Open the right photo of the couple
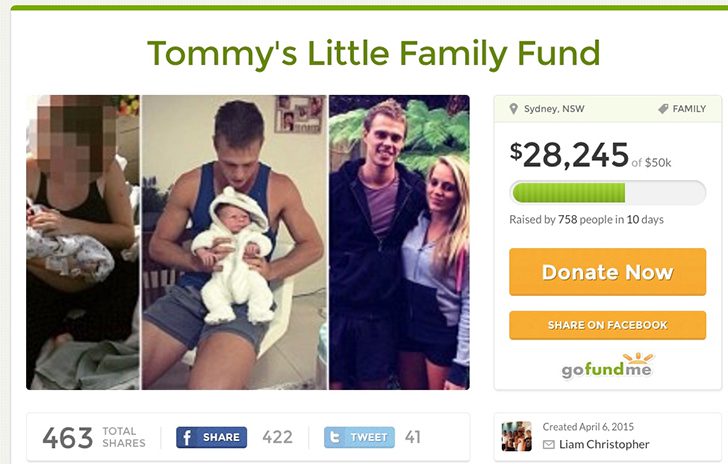The image size is (728, 464). tap(399, 242)
